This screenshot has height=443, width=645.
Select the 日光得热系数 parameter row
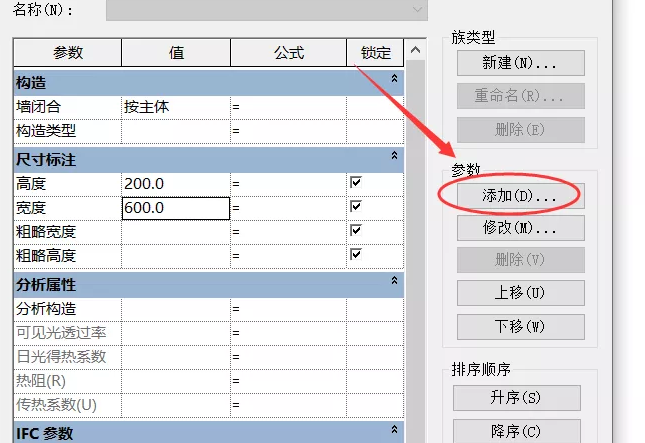(x=209, y=357)
